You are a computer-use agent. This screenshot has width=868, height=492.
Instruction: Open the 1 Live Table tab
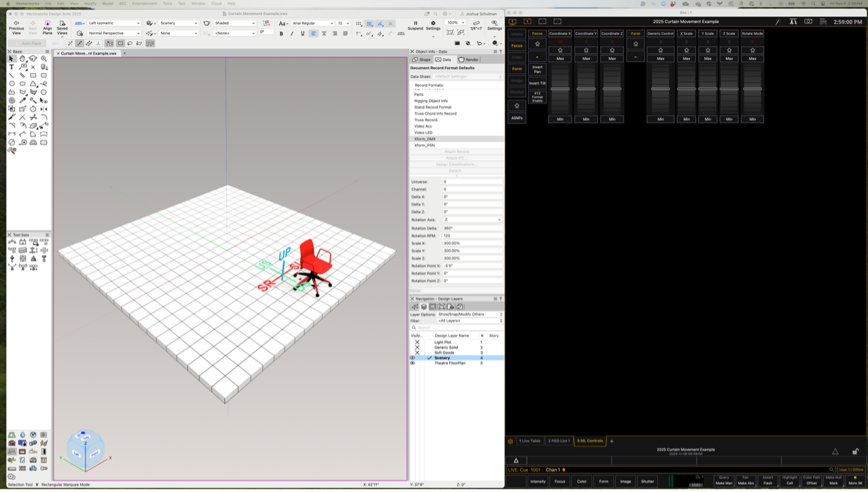point(529,441)
